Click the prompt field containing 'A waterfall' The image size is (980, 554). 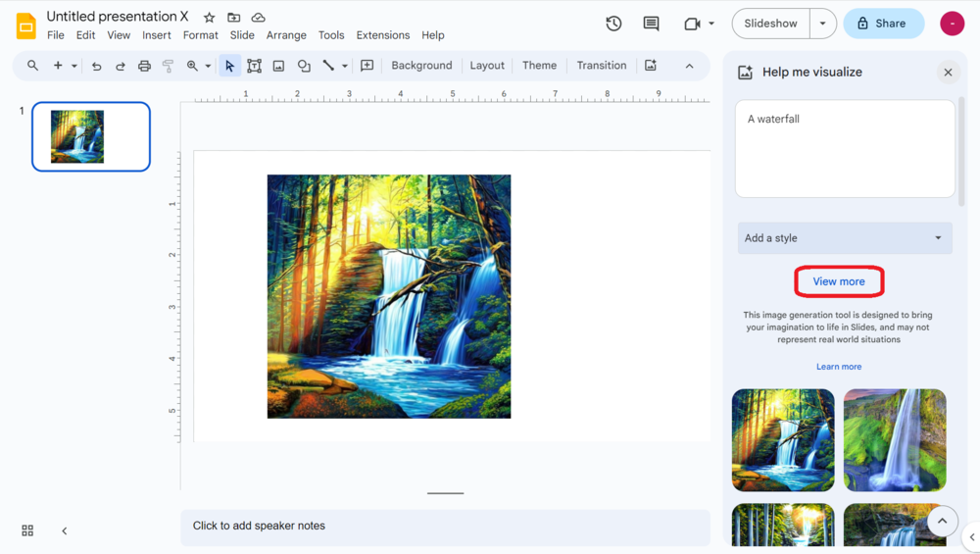tap(844, 148)
